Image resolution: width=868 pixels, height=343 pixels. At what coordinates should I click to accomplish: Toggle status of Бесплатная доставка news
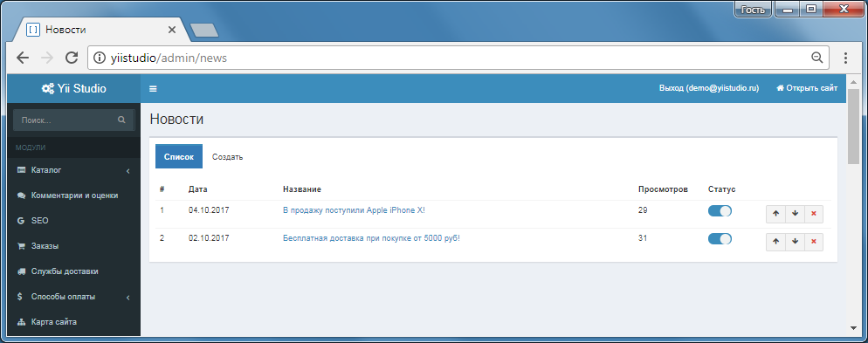pyautogui.click(x=720, y=238)
